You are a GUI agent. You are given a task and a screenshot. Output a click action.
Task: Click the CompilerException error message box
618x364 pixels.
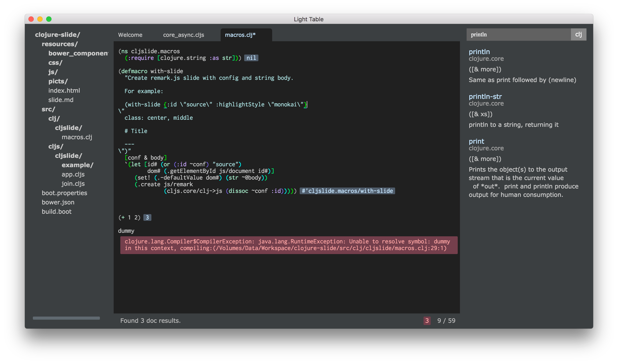click(289, 245)
